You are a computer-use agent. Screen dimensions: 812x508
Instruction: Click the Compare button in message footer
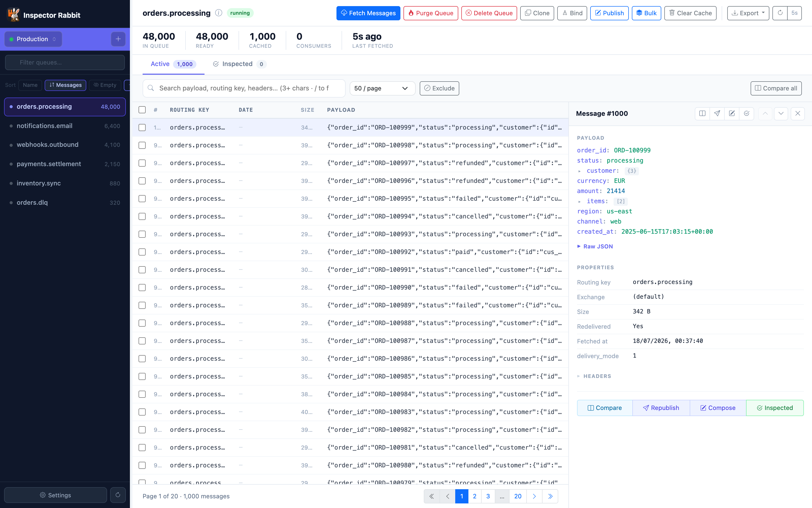[605, 408]
